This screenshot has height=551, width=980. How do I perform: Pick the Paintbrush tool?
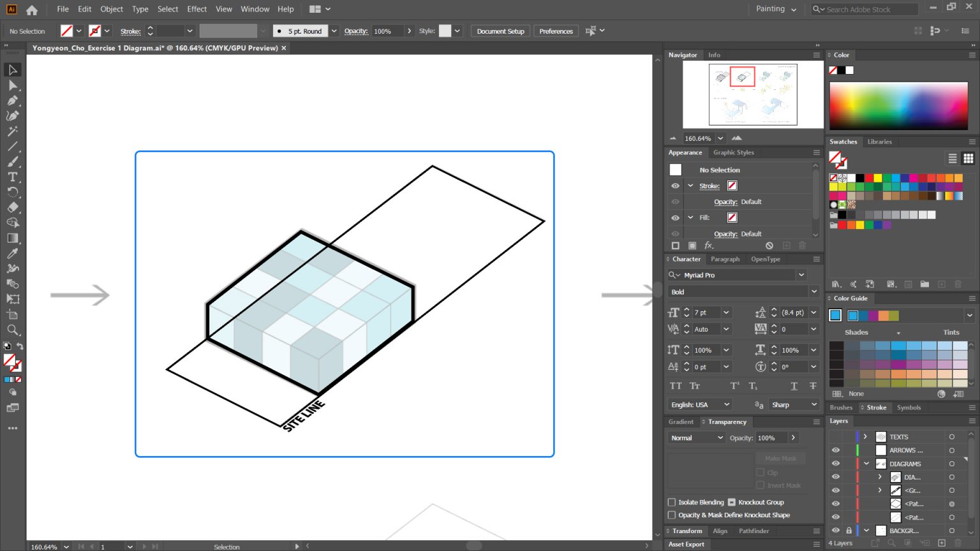(12, 163)
